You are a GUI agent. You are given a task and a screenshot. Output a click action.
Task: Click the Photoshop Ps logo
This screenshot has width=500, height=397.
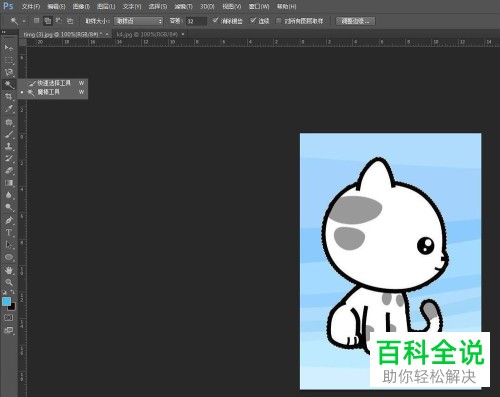[8, 6]
